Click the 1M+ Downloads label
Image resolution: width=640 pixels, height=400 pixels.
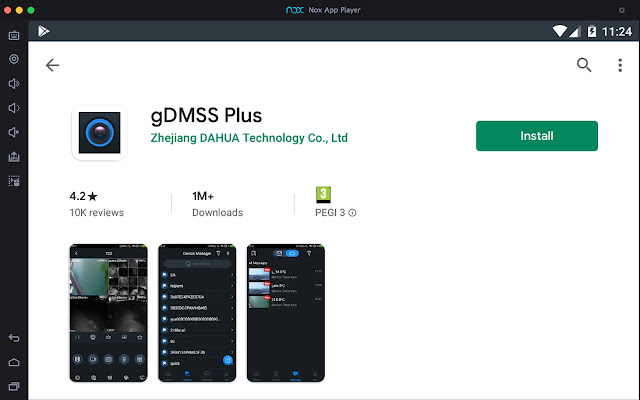click(217, 204)
